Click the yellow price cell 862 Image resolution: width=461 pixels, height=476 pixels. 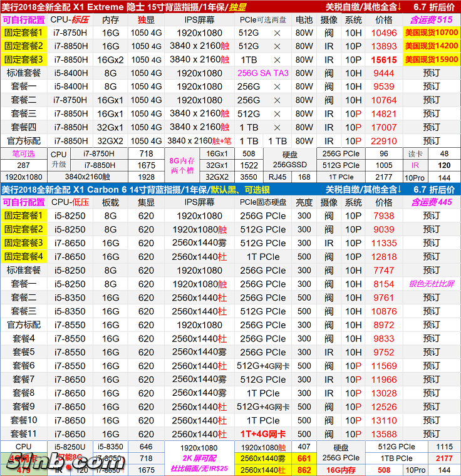304,470
